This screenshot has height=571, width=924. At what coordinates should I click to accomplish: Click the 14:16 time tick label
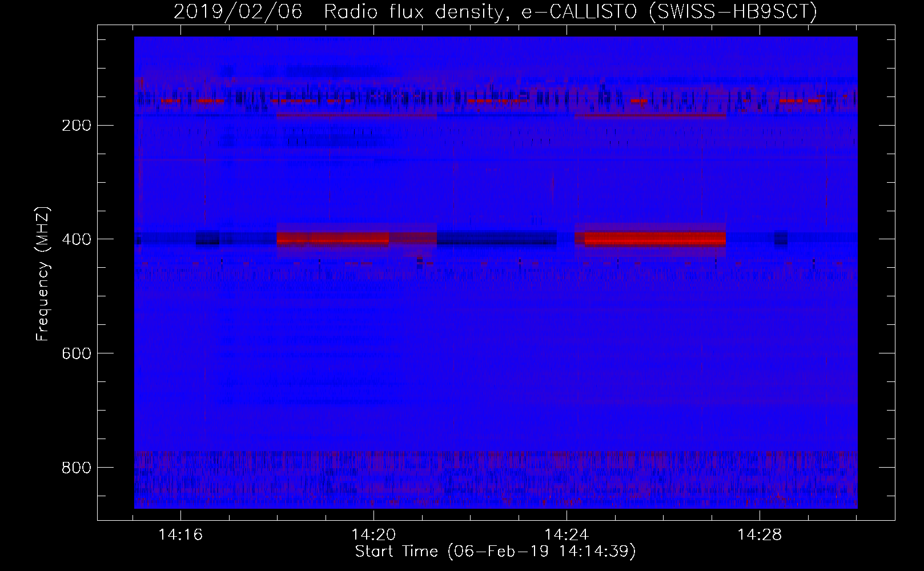180,535
